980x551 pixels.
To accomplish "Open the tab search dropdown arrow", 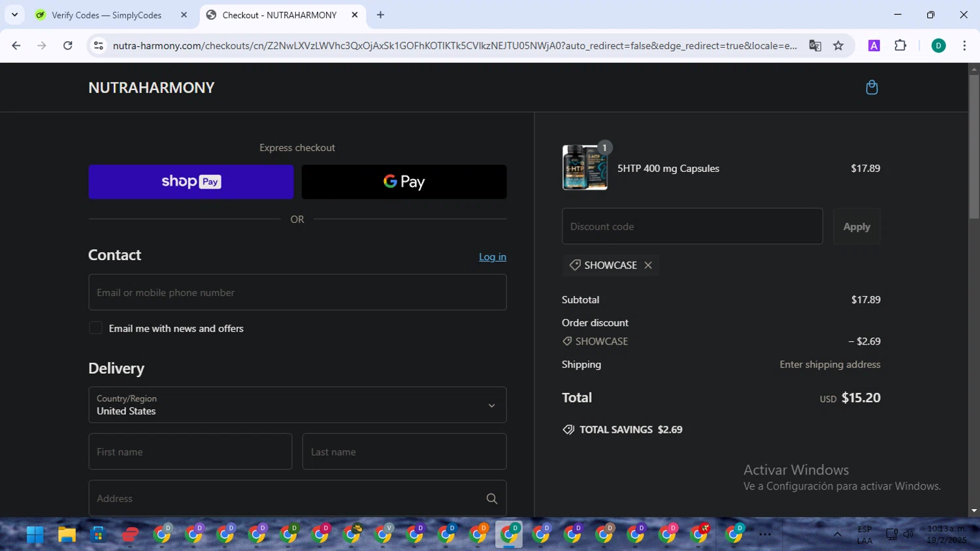I will (14, 14).
